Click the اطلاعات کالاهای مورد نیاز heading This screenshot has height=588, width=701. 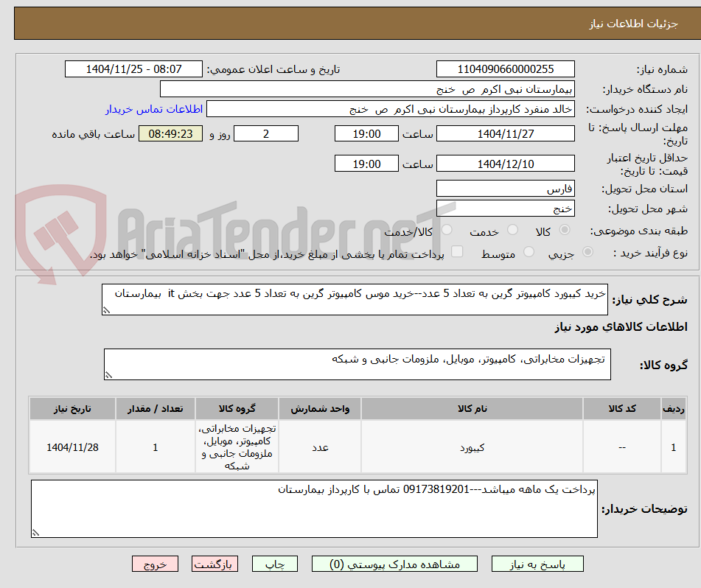(621, 327)
